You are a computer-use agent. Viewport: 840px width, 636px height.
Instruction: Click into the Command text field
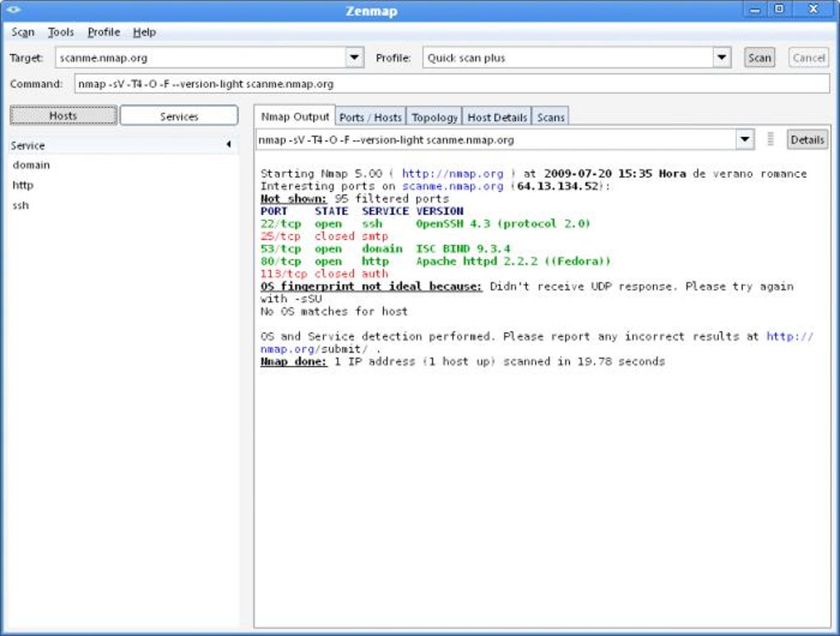(451, 84)
